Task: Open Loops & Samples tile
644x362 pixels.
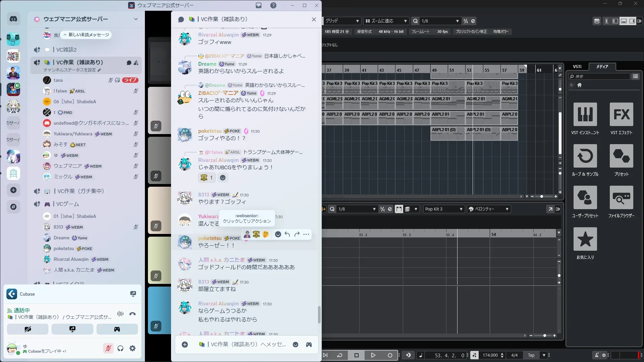Action: point(585,156)
